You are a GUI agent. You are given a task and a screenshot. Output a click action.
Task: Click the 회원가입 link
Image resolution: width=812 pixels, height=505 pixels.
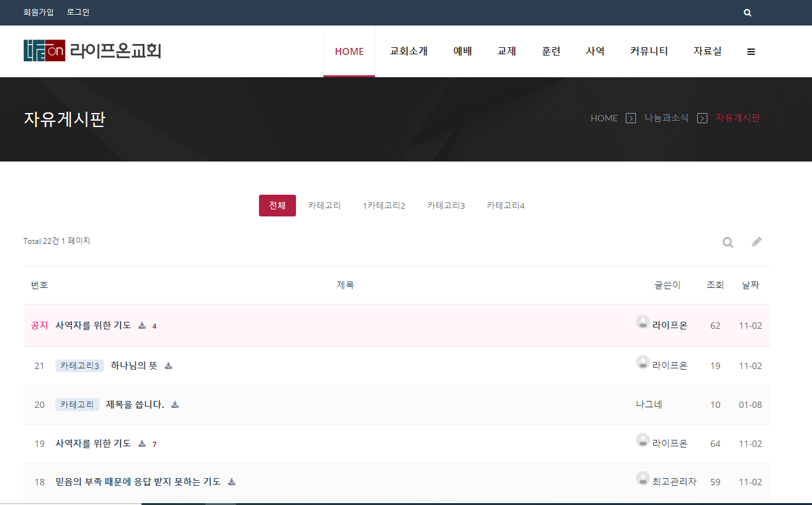(37, 12)
